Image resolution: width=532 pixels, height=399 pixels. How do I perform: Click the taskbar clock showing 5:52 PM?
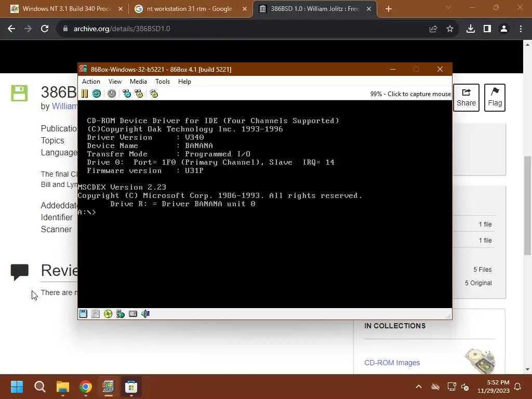[x=494, y=387]
